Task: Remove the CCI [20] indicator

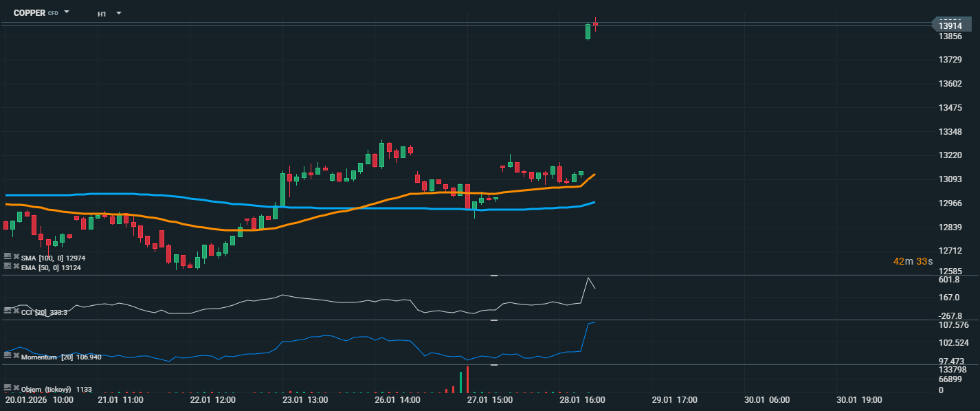Action: point(16,312)
